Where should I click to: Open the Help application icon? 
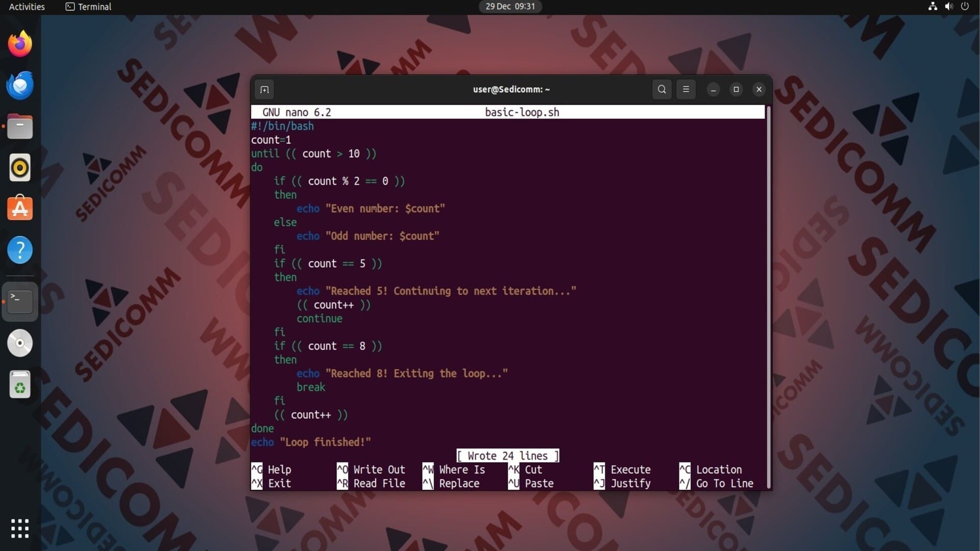point(20,250)
